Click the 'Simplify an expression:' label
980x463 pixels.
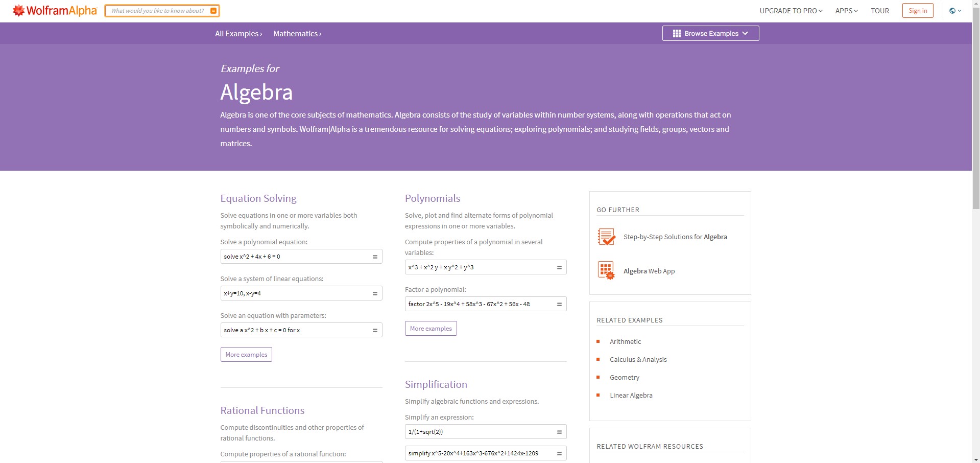click(x=439, y=417)
